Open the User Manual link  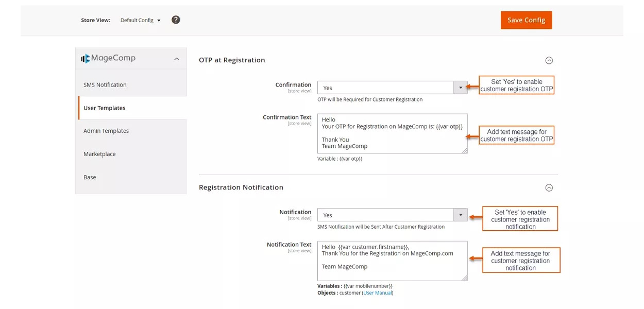pyautogui.click(x=377, y=293)
